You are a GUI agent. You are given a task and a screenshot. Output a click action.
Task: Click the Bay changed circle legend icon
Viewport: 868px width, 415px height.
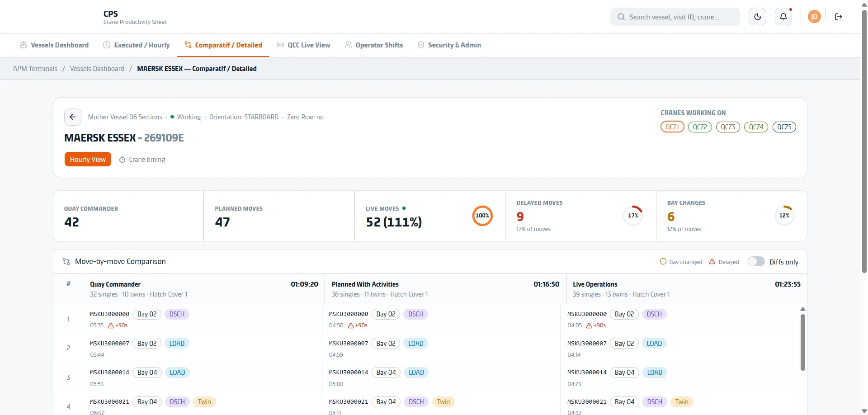click(663, 262)
